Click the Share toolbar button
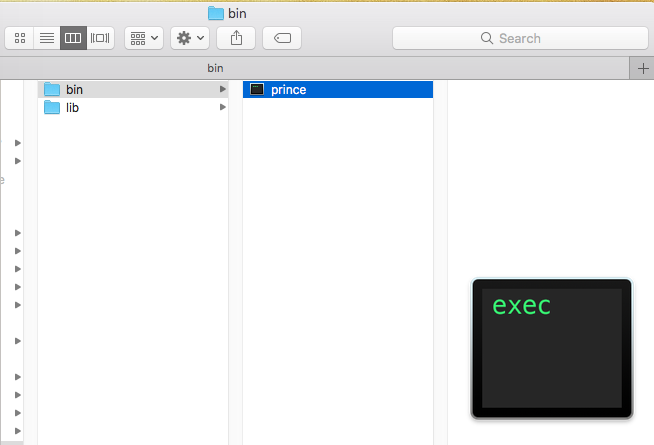The image size is (654, 445). tap(236, 38)
